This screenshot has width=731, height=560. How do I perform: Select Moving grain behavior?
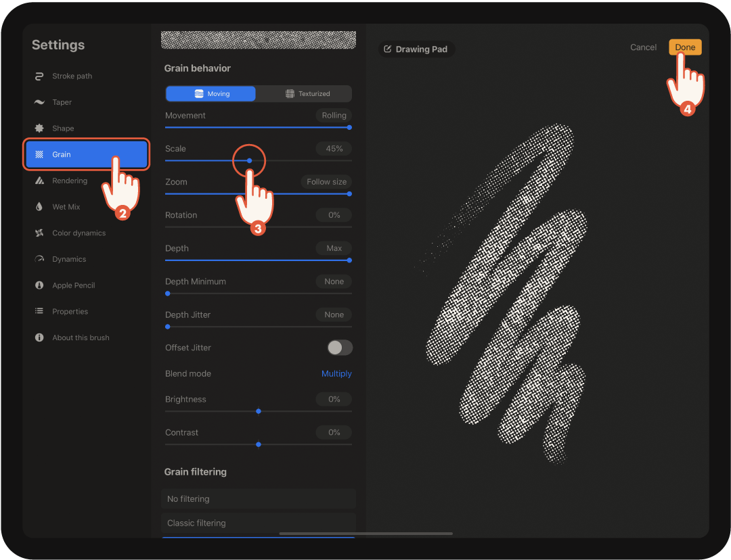coord(211,94)
